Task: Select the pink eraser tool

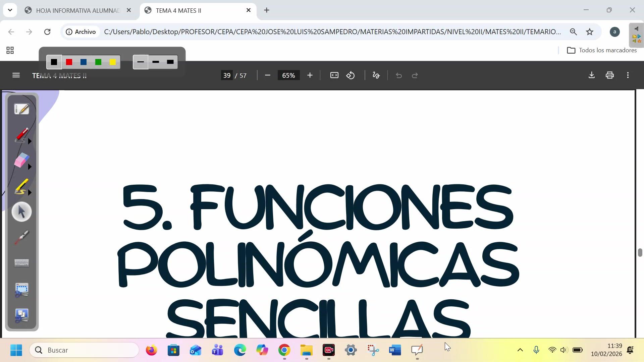Action: click(x=21, y=160)
